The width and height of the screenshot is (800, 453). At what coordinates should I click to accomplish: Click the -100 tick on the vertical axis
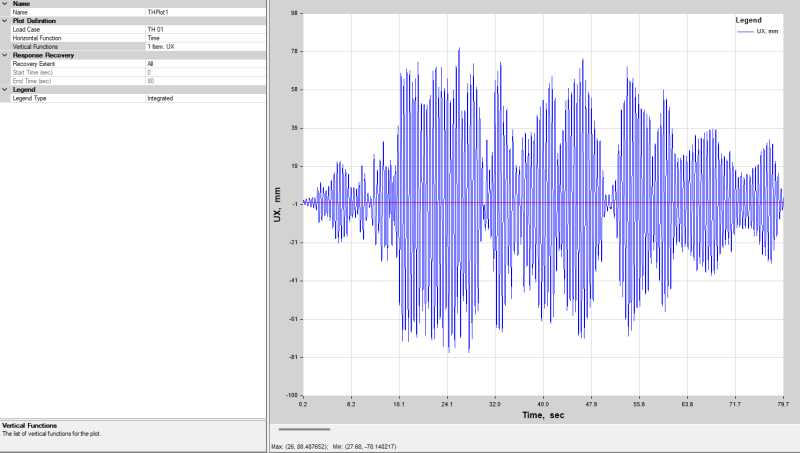[x=292, y=395]
